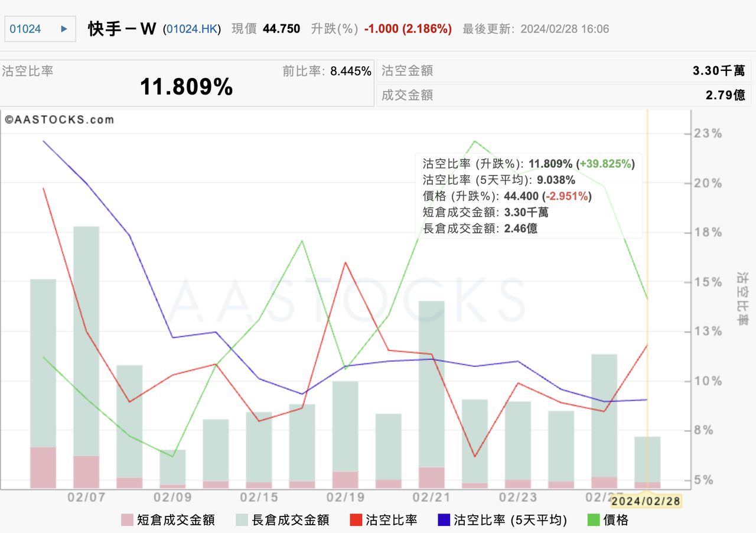
Task: Click the 快手－W stock name
Action: (122, 28)
